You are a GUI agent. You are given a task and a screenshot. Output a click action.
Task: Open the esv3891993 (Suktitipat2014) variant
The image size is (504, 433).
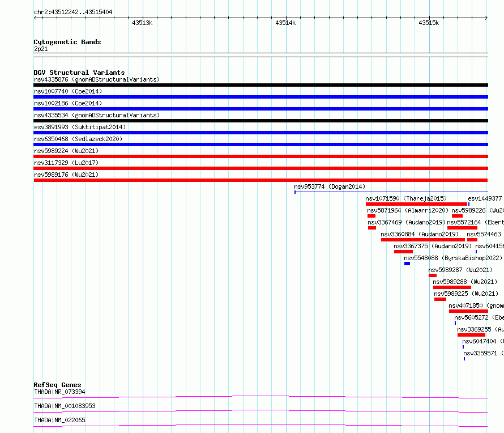80,127
